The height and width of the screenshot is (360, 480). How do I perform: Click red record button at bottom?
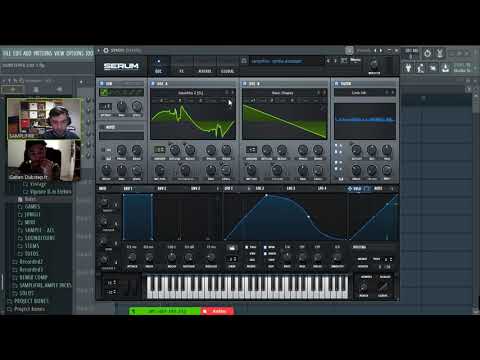[x=217, y=311]
